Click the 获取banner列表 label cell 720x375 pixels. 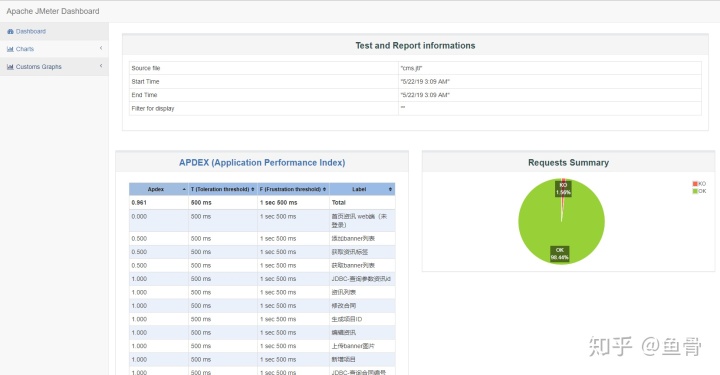[x=362, y=265]
